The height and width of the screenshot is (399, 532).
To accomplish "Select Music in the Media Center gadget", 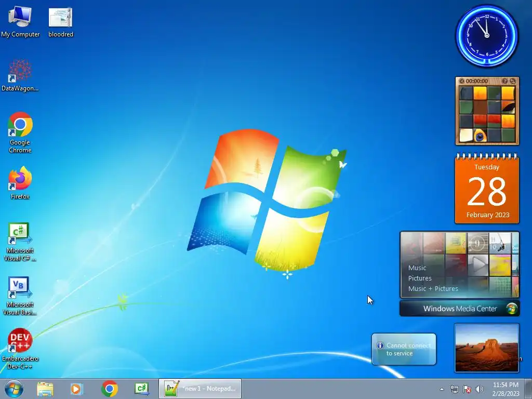I will point(417,268).
